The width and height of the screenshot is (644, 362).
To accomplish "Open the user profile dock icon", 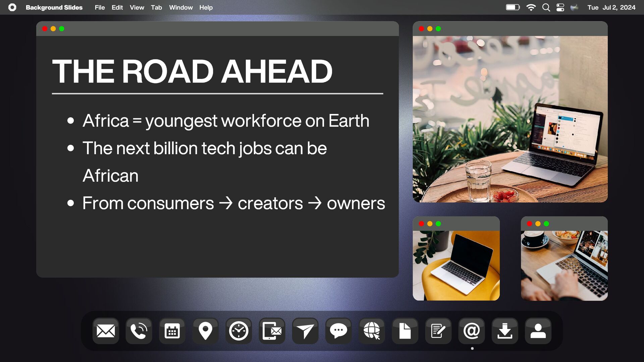I will click(x=538, y=331).
